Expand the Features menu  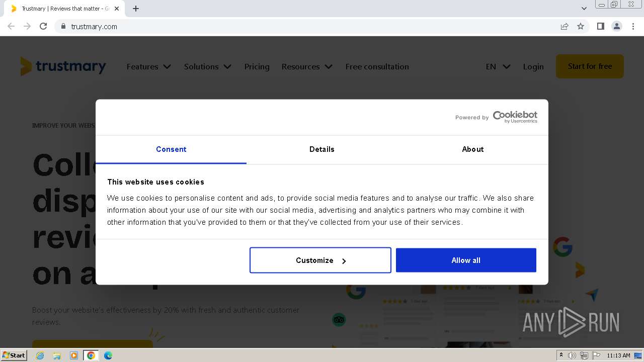tap(149, 66)
